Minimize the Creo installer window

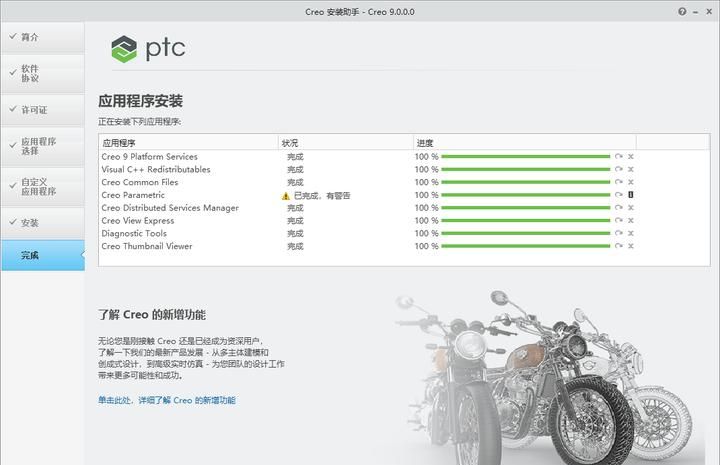696,12
